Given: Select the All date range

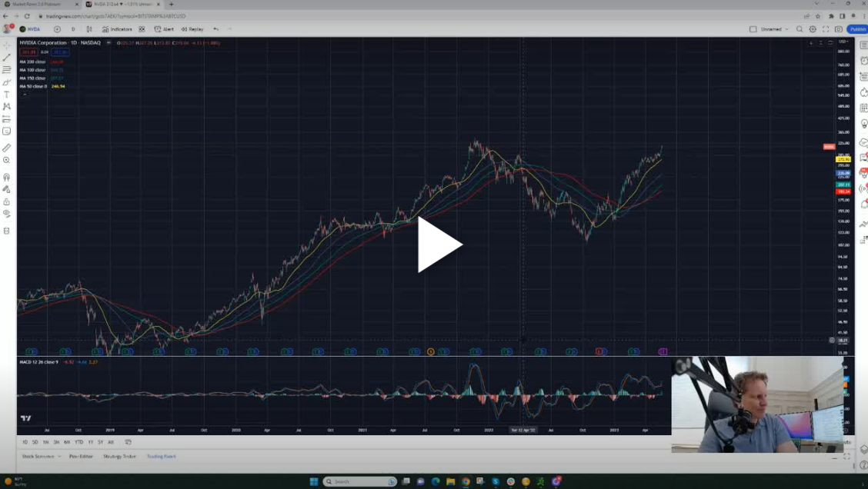Looking at the screenshot, I should point(111,442).
